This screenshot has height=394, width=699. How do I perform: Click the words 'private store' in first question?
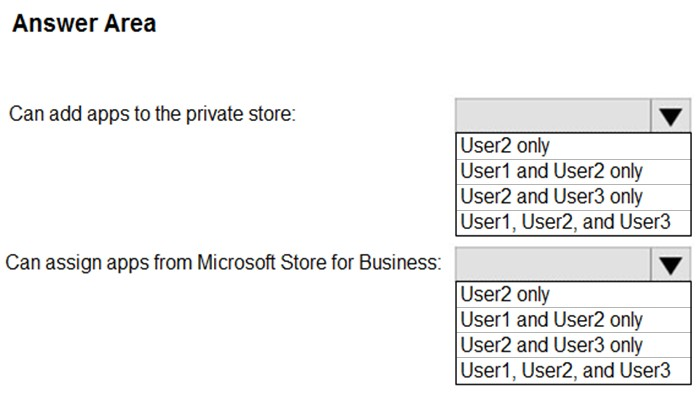coord(240,114)
